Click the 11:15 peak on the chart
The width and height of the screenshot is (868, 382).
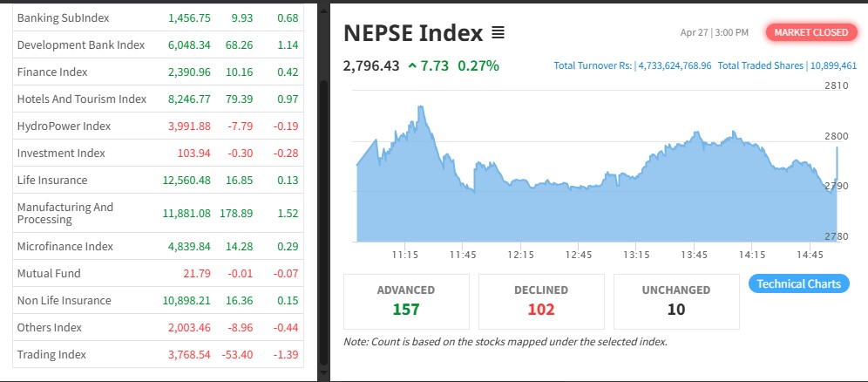421,107
